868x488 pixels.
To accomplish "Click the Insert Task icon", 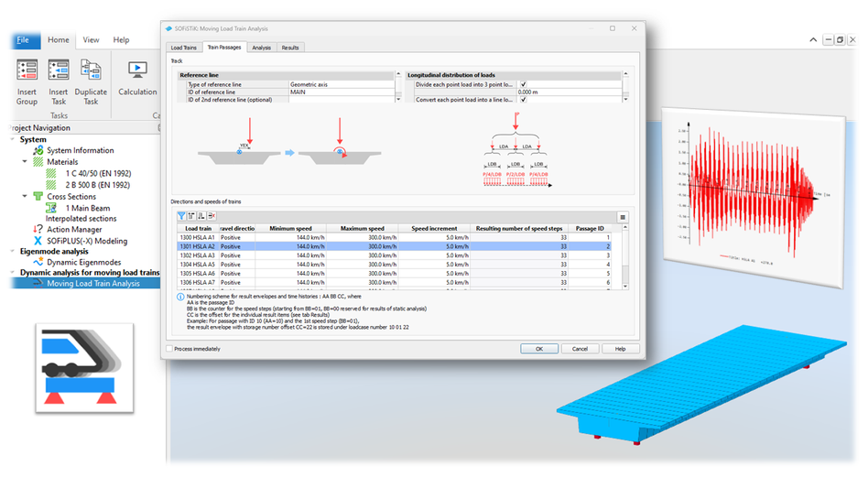I will pos(58,70).
